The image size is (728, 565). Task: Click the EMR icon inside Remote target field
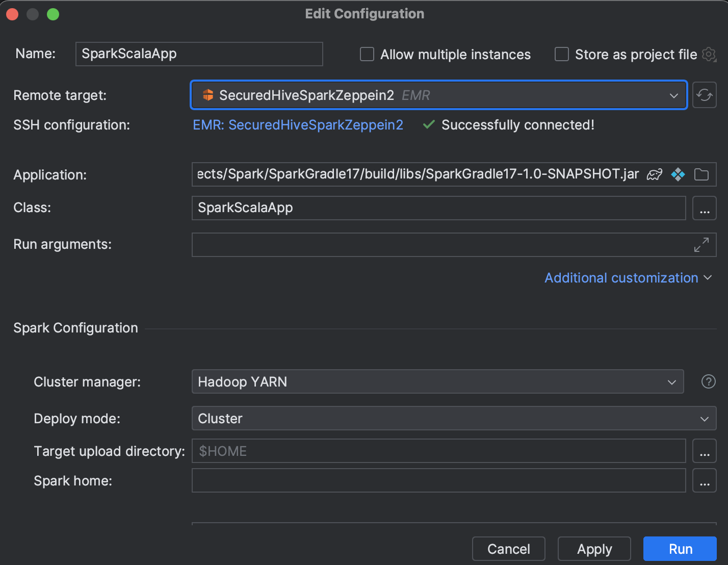pyautogui.click(x=208, y=95)
